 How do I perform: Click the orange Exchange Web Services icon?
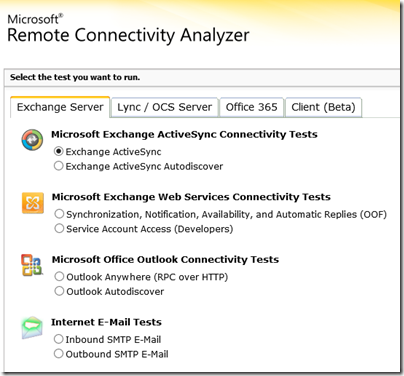point(33,203)
